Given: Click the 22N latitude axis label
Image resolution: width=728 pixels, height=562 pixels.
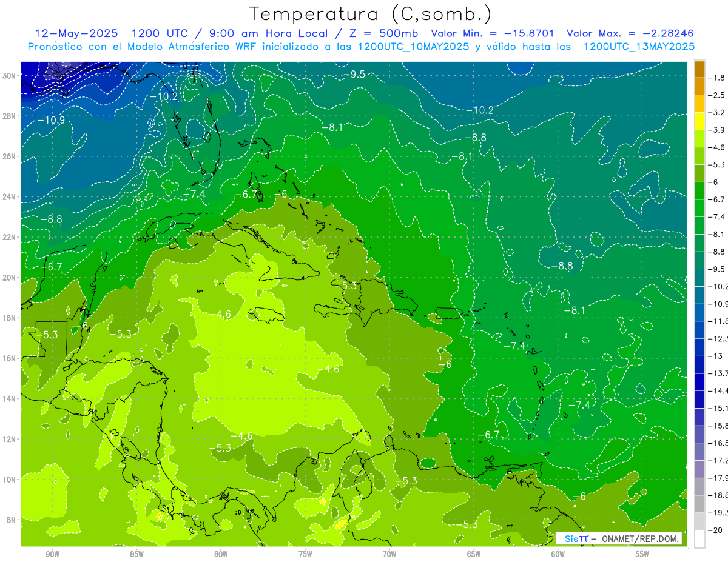Looking at the screenshot, I should (10, 237).
